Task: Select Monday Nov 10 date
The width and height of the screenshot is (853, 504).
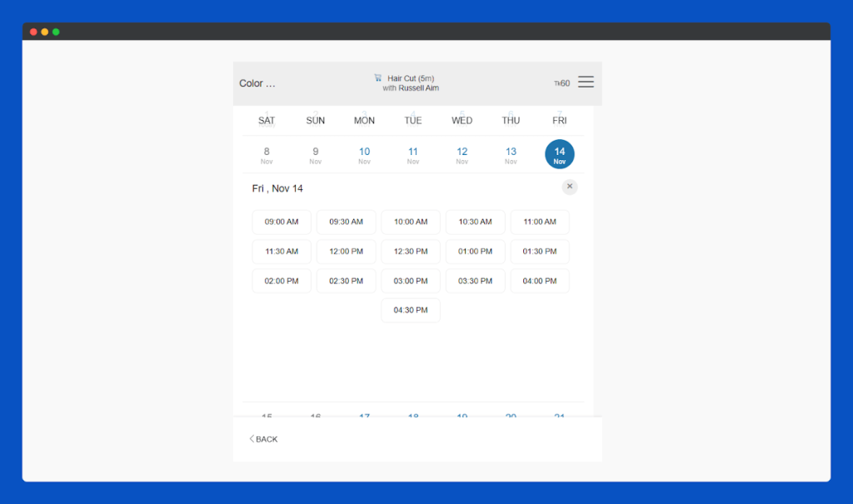Action: coord(364,154)
